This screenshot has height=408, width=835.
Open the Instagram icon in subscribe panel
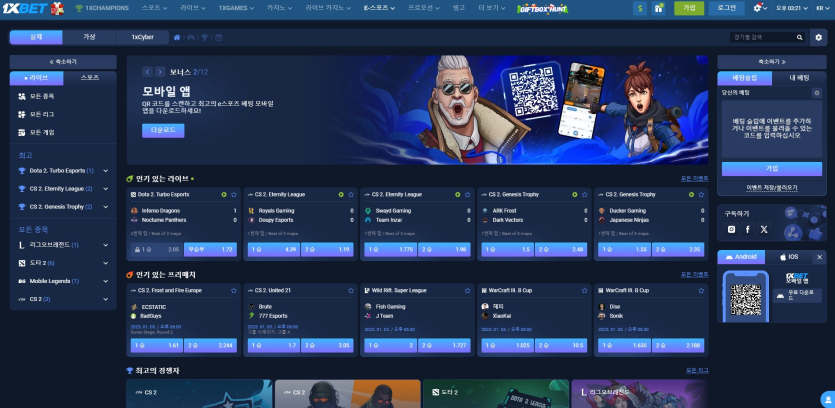pyautogui.click(x=731, y=229)
